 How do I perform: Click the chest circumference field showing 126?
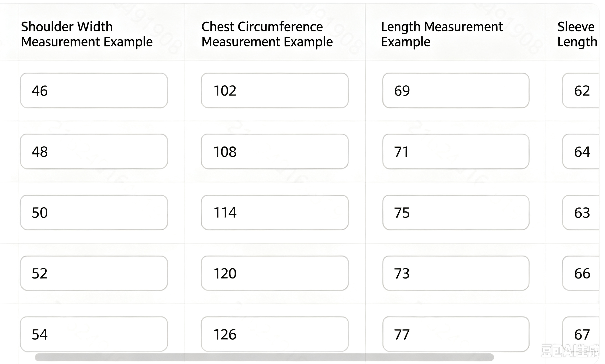click(x=274, y=334)
